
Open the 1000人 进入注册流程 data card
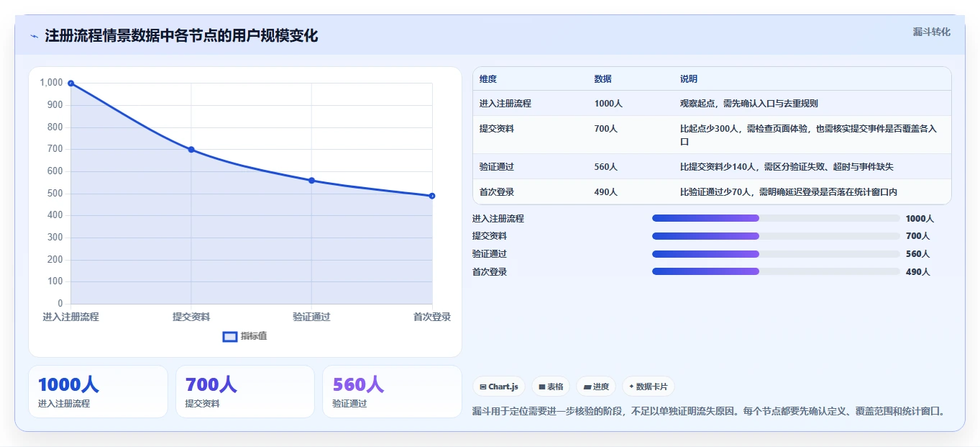tap(98, 392)
